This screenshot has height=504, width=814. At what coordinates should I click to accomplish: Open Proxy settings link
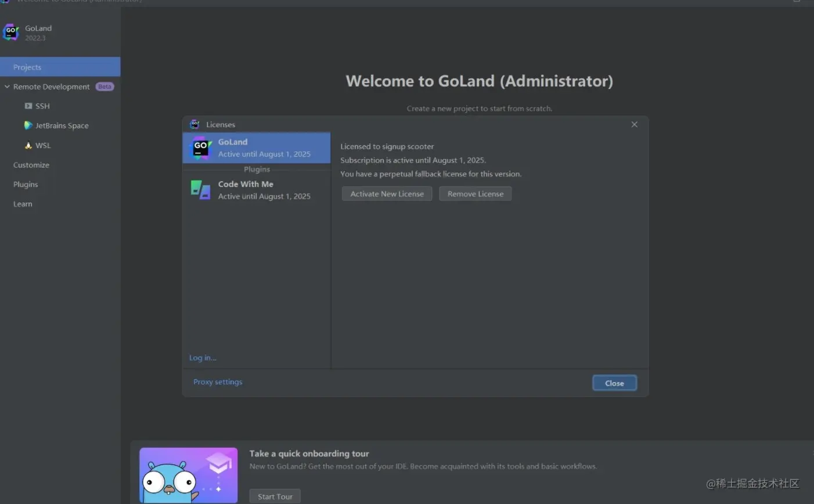(x=218, y=382)
